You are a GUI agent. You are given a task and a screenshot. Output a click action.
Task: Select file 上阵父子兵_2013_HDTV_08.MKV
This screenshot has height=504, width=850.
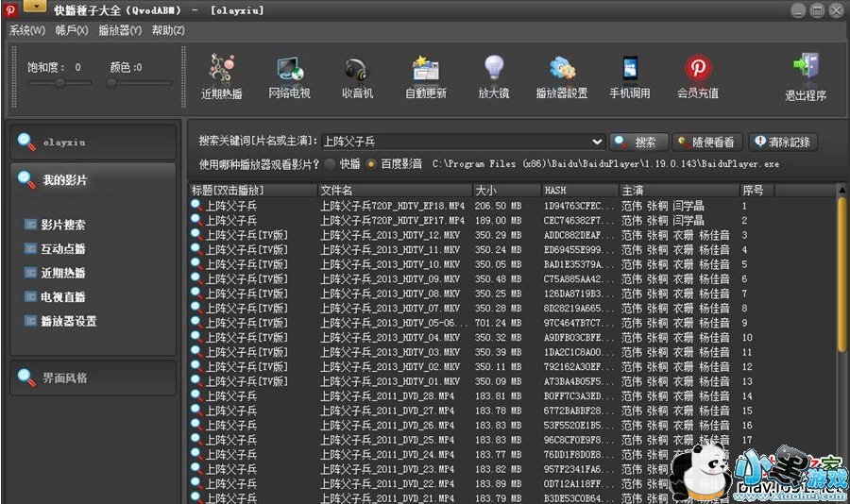[x=390, y=294]
